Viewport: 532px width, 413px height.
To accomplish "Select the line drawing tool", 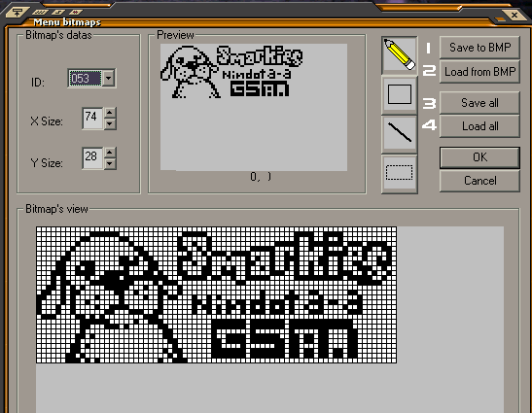I will click(x=400, y=133).
